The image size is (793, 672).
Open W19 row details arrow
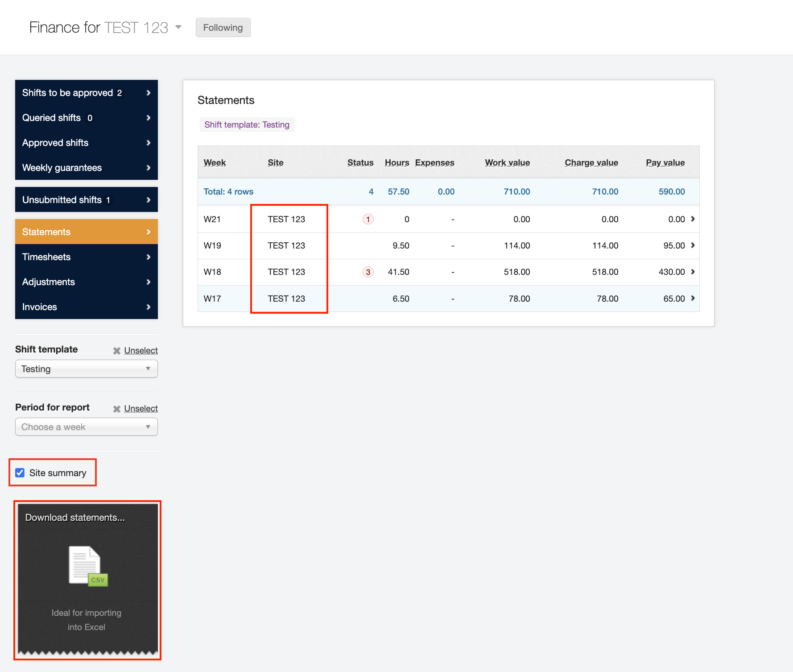(x=693, y=245)
